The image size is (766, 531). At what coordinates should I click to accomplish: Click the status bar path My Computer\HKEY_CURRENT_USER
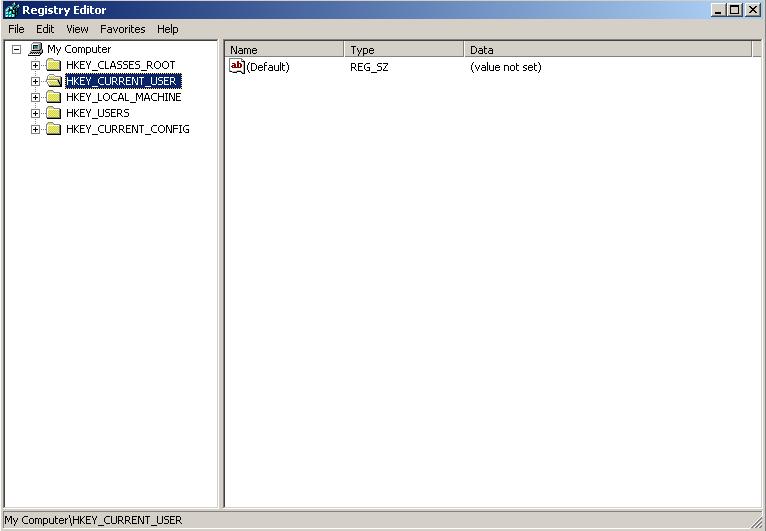(93, 520)
